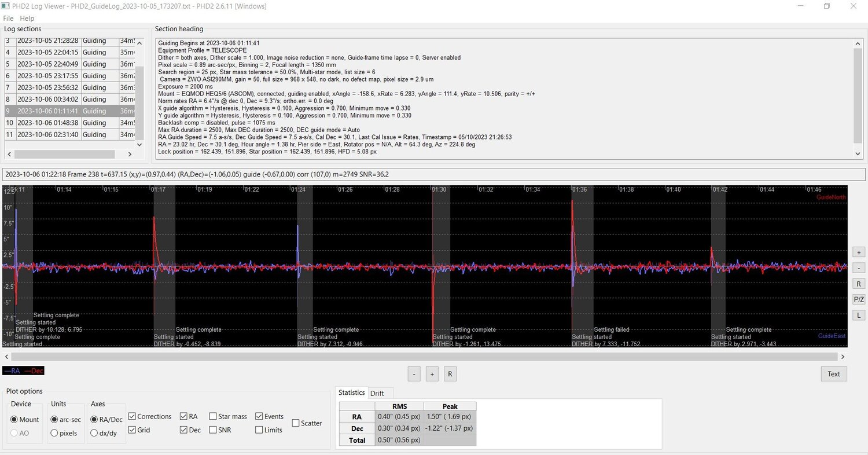
Task: Enable the Star mass checkbox
Action: point(228,416)
